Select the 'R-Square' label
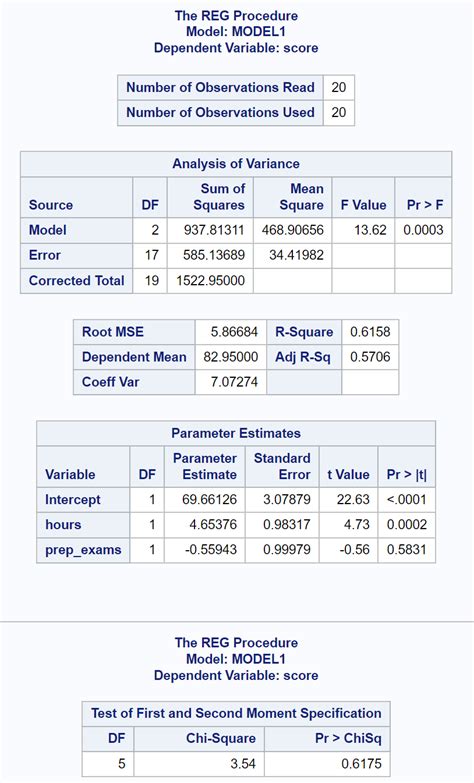 [x=304, y=332]
